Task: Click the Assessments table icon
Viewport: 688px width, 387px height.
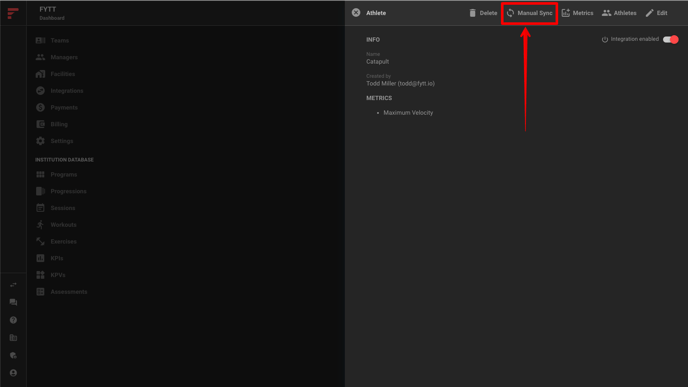Action: pos(40,291)
